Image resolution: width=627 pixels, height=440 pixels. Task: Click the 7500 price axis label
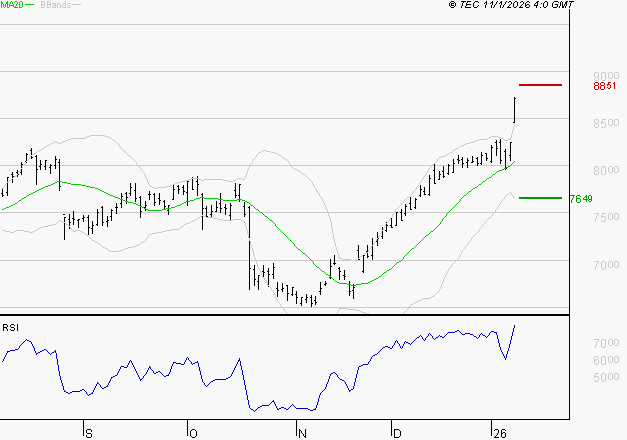click(606, 217)
